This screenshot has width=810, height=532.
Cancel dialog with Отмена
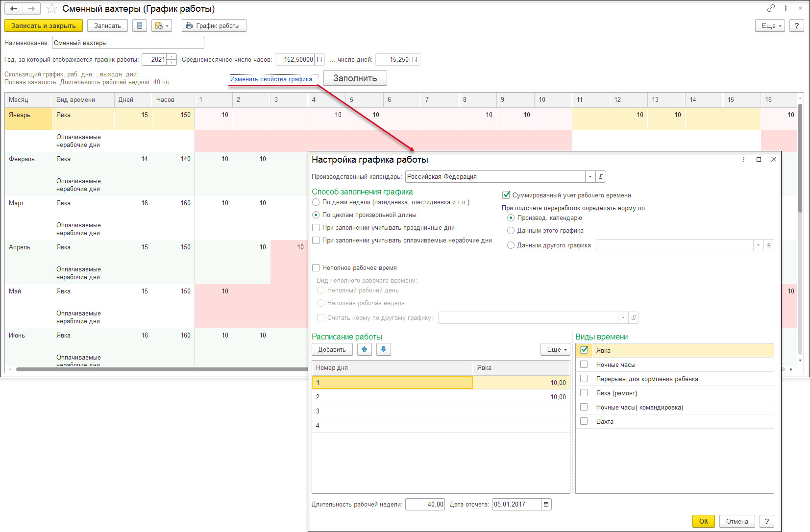pyautogui.click(x=737, y=521)
